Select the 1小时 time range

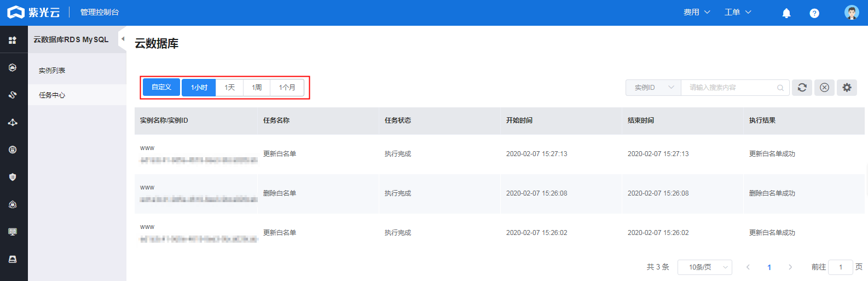[199, 88]
